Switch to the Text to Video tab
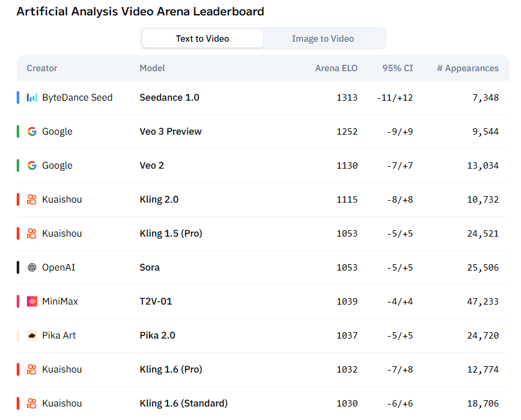 click(202, 38)
